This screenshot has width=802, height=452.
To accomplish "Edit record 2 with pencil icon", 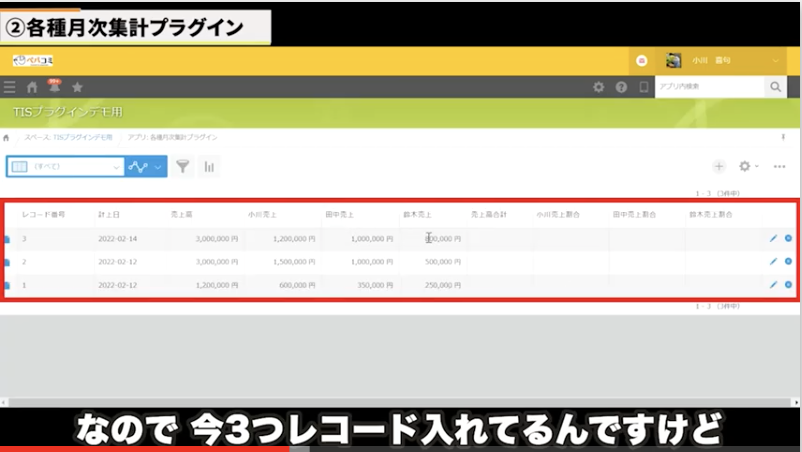I will 773,261.
